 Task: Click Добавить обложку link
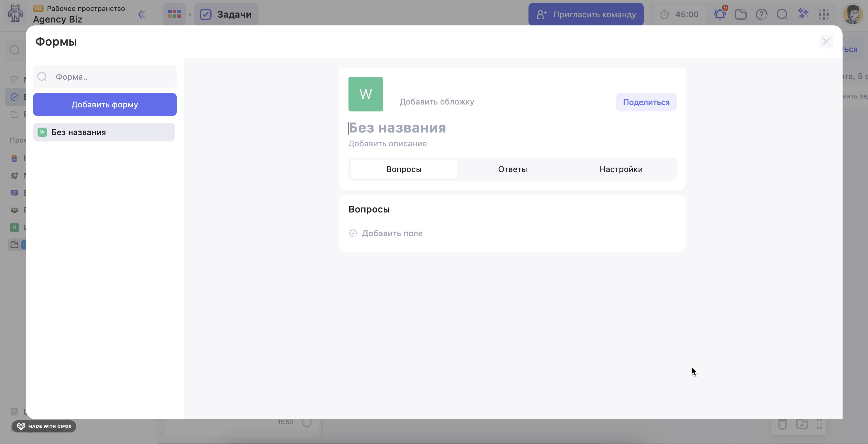point(437,102)
